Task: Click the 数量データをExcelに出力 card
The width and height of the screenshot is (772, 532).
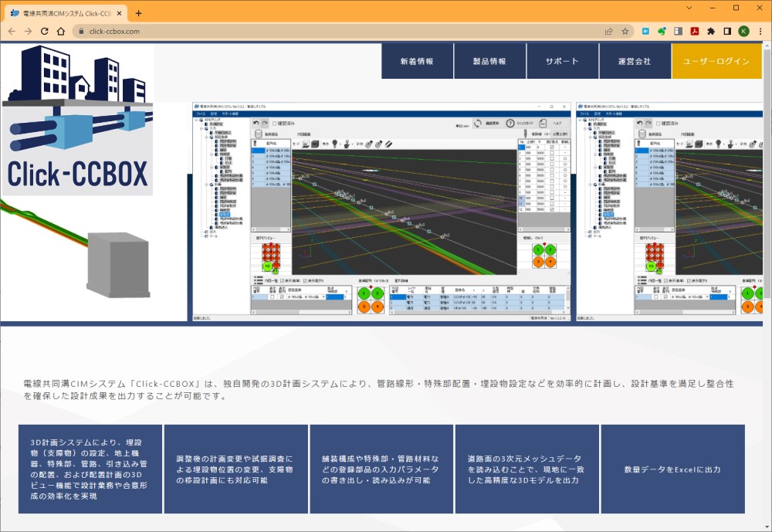Action: [672, 469]
